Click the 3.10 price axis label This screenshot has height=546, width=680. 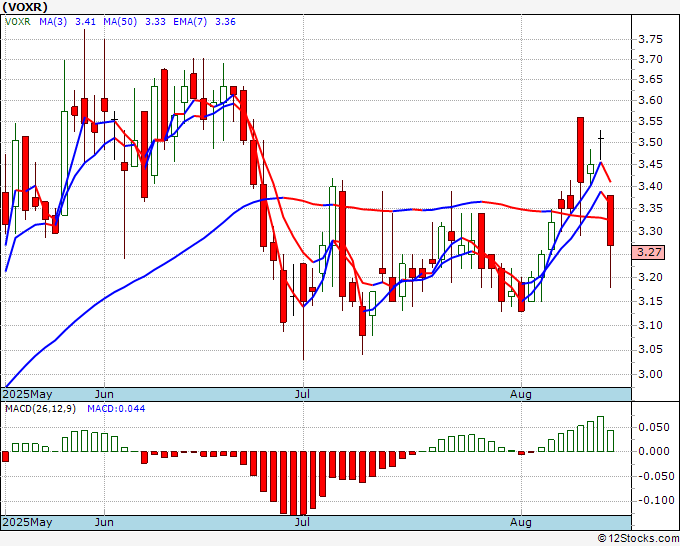coord(651,325)
